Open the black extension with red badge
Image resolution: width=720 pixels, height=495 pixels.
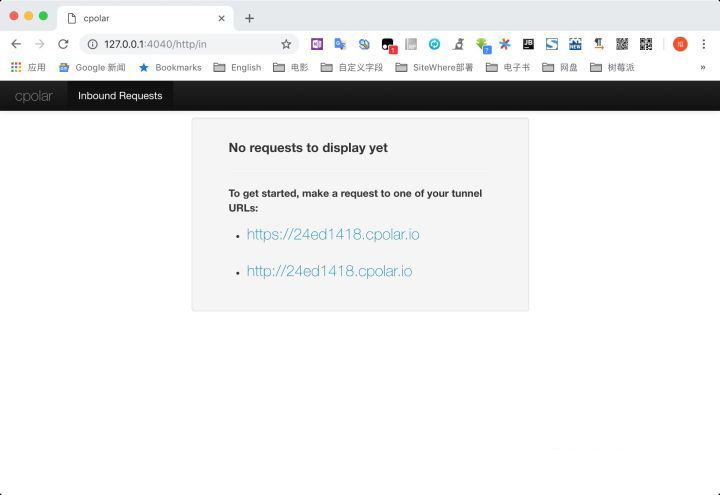tap(388, 45)
